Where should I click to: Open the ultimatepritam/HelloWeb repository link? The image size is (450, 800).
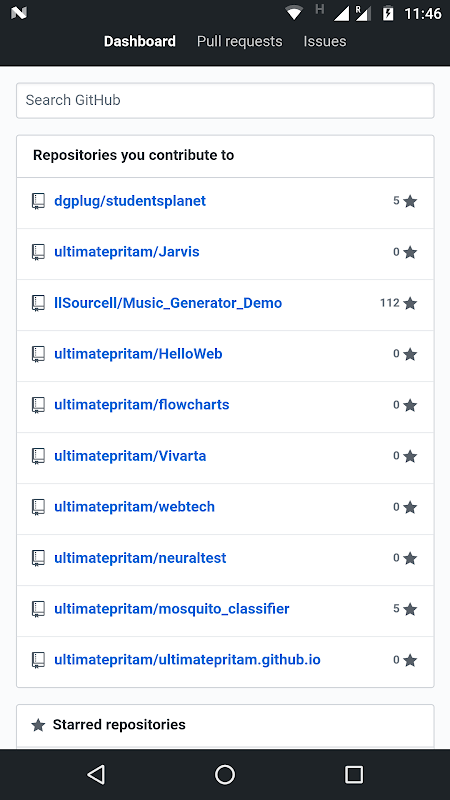[138, 354]
